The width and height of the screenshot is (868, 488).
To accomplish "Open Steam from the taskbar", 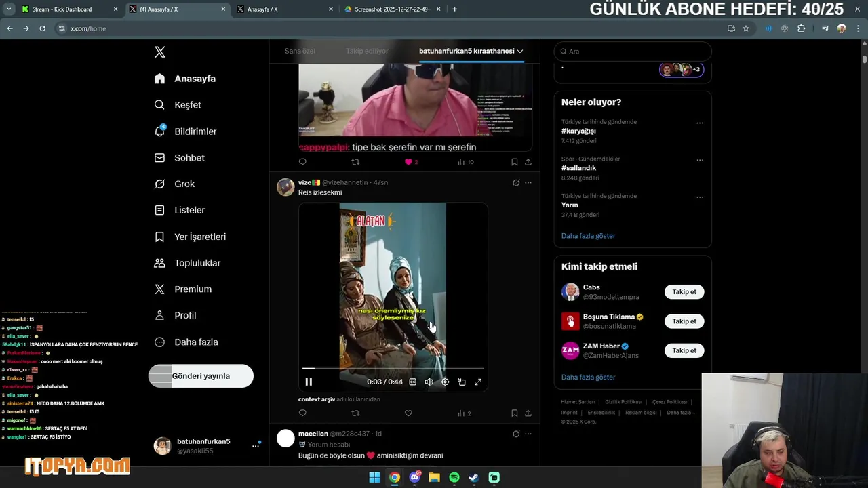I will coord(474,478).
